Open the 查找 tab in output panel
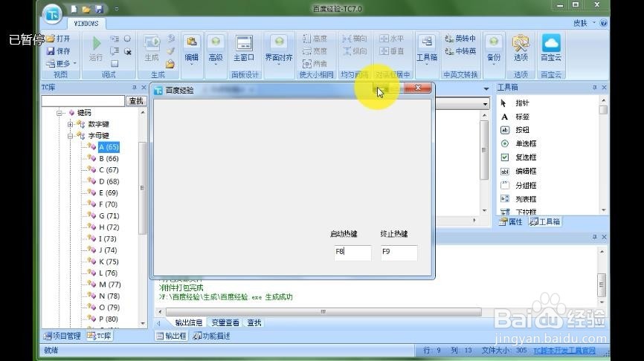The image size is (644, 361). click(x=254, y=323)
